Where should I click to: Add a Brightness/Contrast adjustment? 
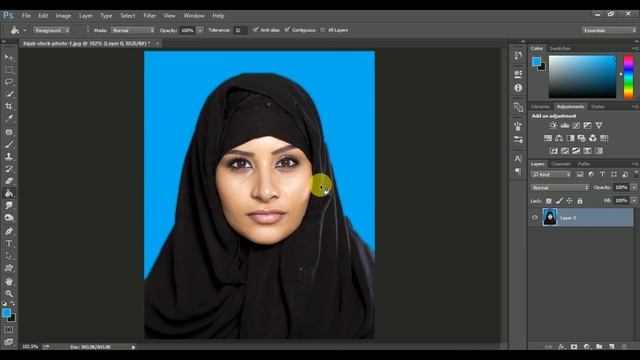pos(553,125)
